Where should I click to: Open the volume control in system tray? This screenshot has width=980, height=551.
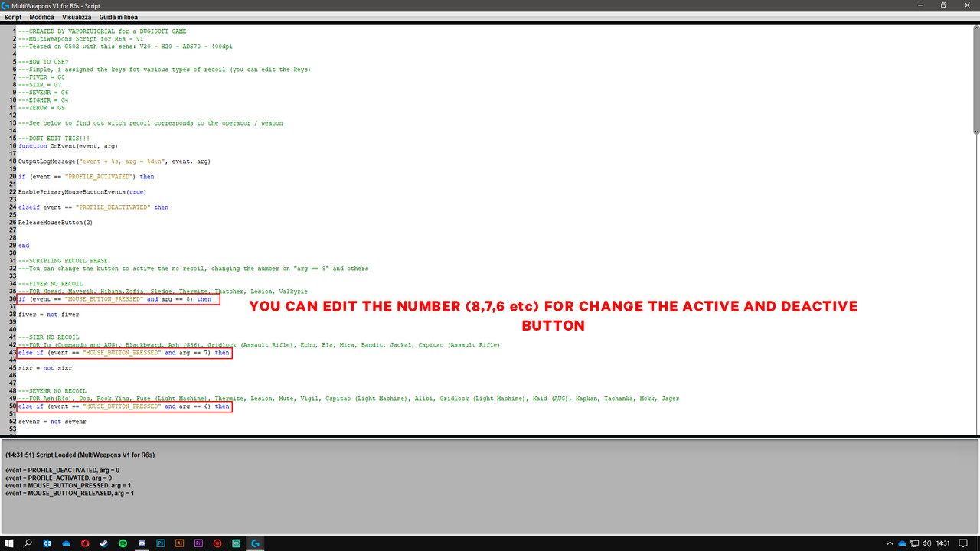(x=929, y=543)
